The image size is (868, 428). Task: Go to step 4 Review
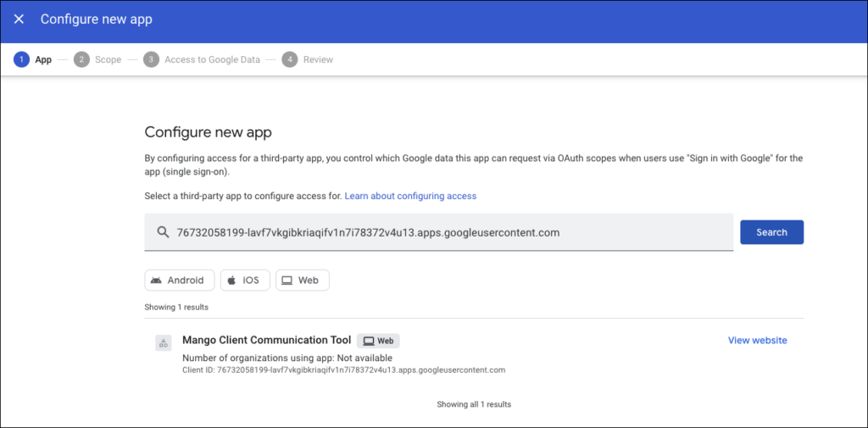pos(307,59)
